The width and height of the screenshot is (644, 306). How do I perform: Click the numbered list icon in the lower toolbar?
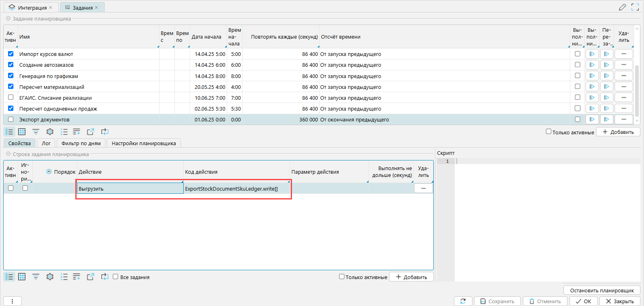click(x=64, y=277)
